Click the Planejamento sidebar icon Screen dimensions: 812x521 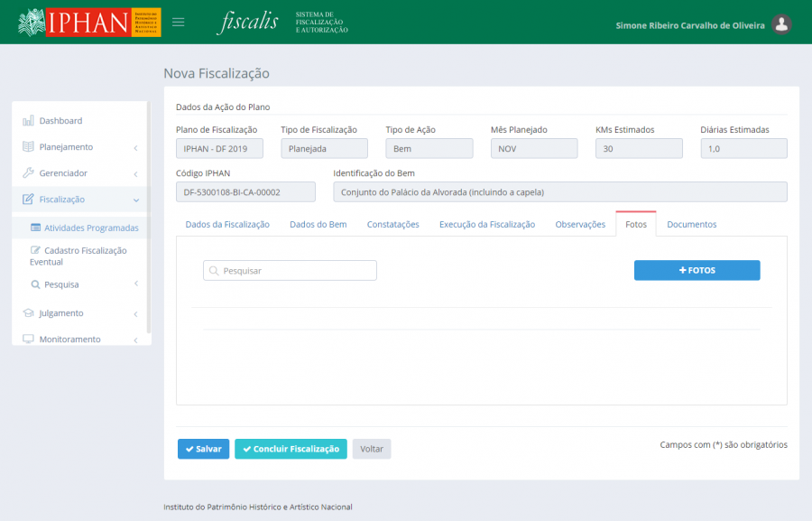pyautogui.click(x=28, y=147)
